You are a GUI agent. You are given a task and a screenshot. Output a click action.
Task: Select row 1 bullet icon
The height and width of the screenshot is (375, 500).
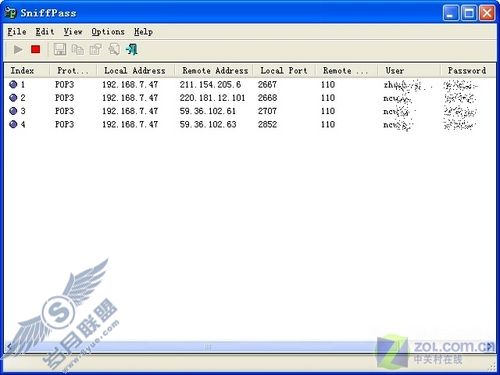click(x=13, y=84)
